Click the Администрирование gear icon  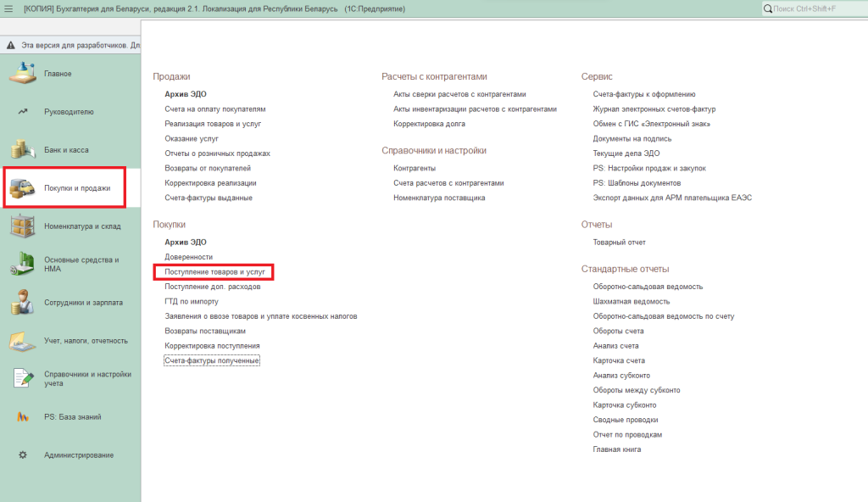[23, 455]
